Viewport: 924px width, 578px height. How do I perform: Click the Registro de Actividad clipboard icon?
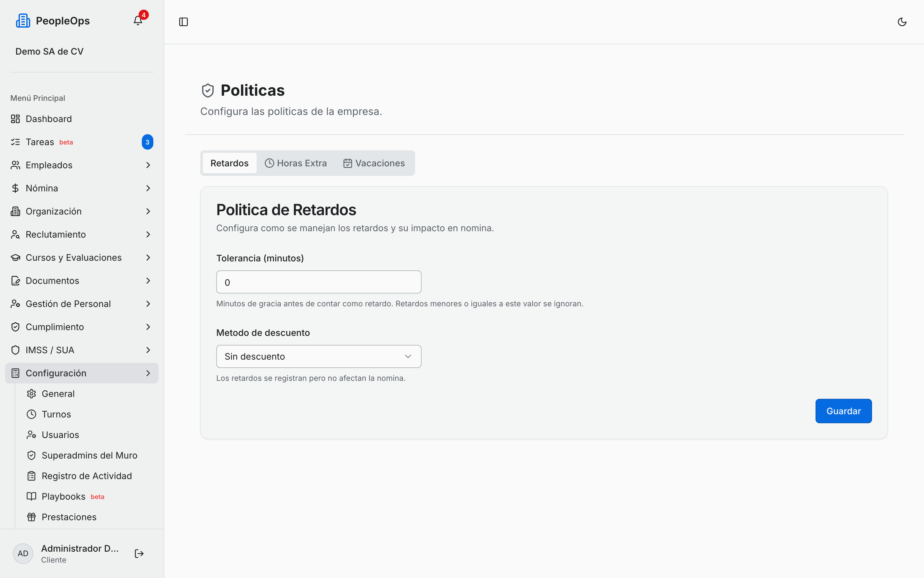click(x=31, y=476)
